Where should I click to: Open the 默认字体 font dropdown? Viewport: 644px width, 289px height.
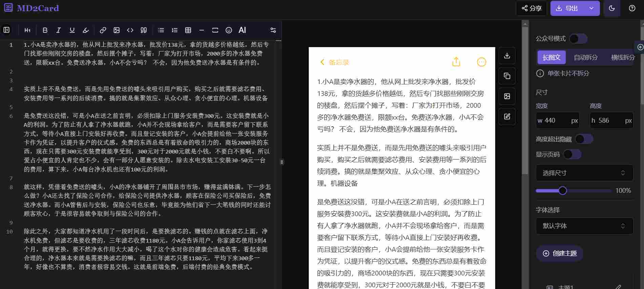pos(585,226)
